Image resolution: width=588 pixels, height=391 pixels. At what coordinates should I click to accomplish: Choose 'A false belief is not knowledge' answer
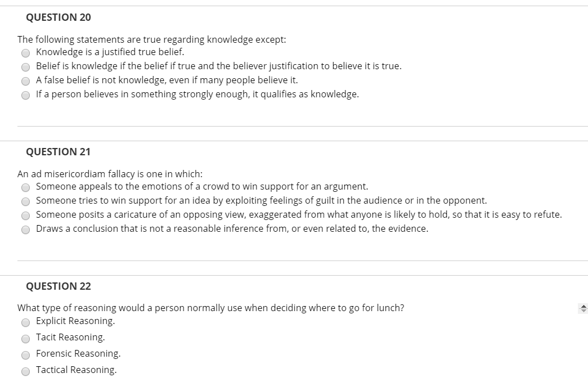click(x=25, y=80)
